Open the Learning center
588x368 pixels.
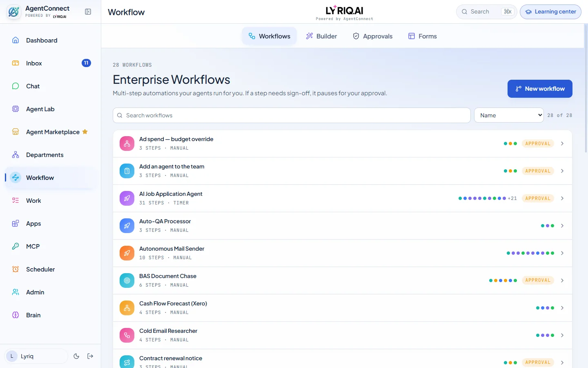pos(550,12)
